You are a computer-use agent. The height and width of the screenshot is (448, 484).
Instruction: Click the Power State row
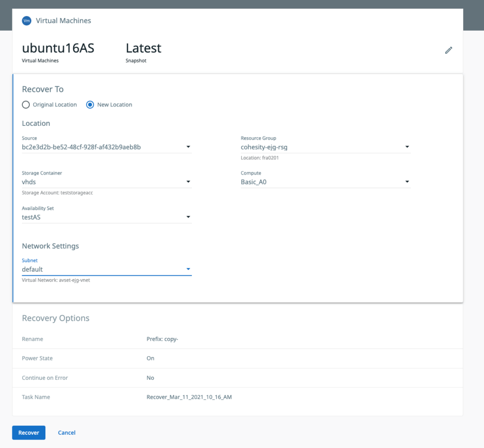238,359
